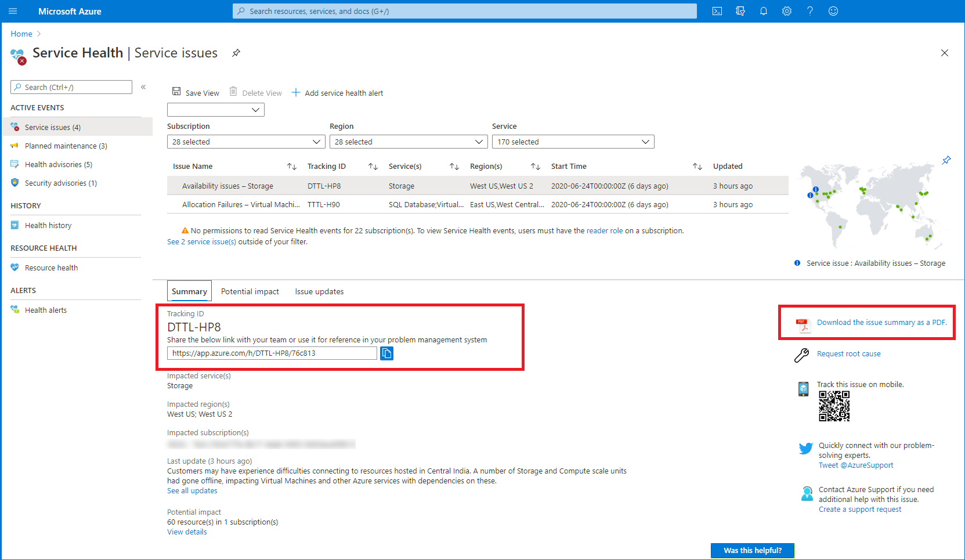Open portal settings gear
The image size is (965, 560).
pos(787,11)
